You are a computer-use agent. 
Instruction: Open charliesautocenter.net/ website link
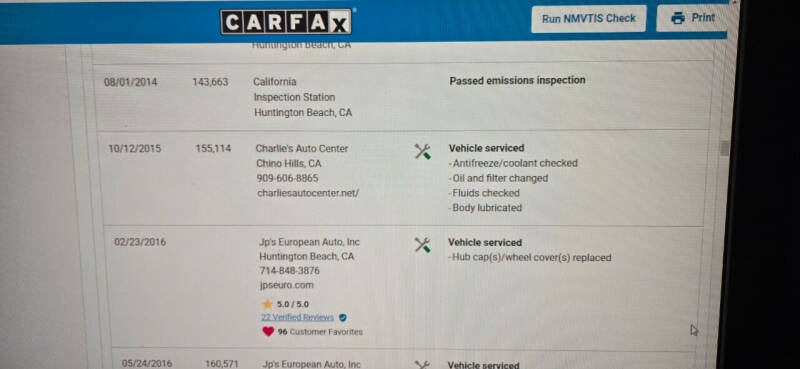click(x=308, y=193)
